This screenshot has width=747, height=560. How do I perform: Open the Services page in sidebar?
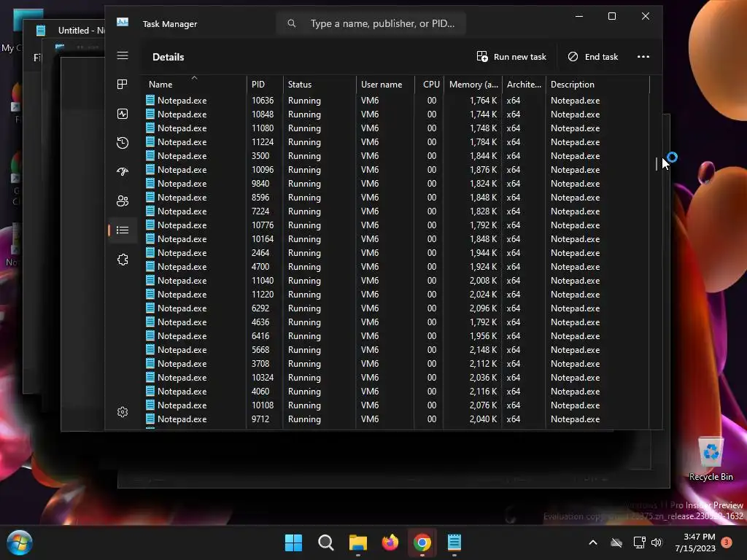click(x=123, y=260)
